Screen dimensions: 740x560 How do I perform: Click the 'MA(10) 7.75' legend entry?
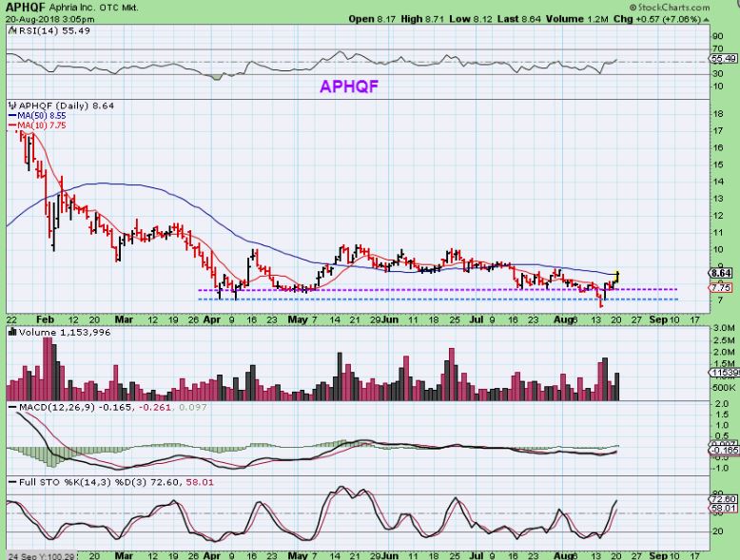(37, 126)
